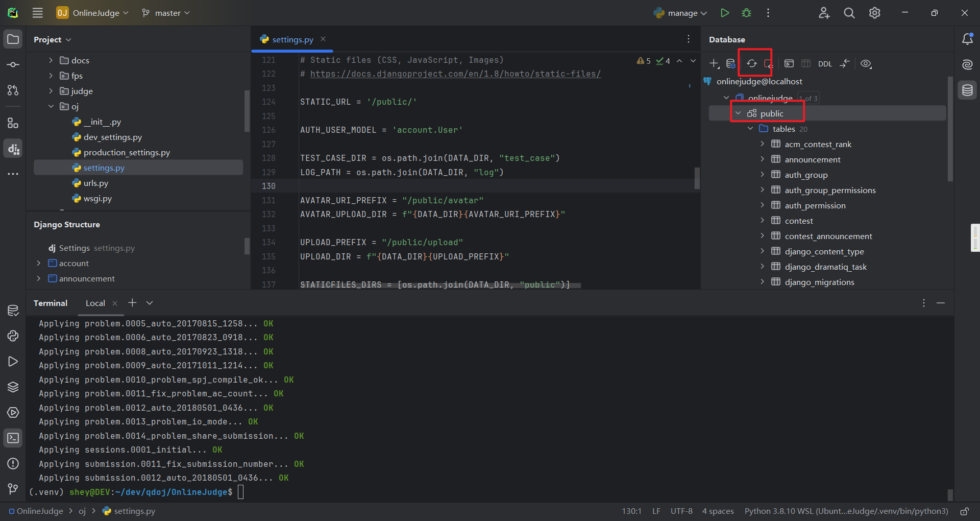Toggle read-only lock in status bar

(x=965, y=511)
